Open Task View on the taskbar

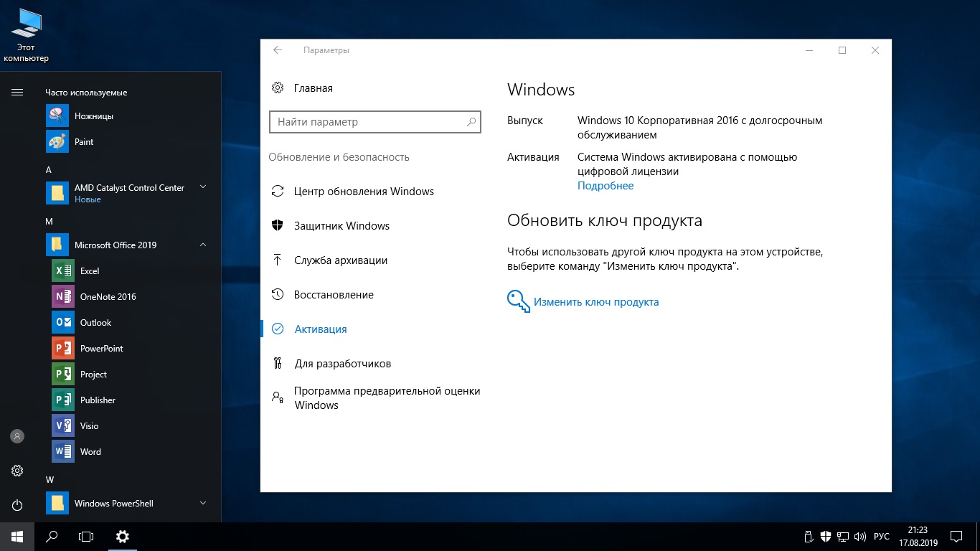[x=86, y=536]
